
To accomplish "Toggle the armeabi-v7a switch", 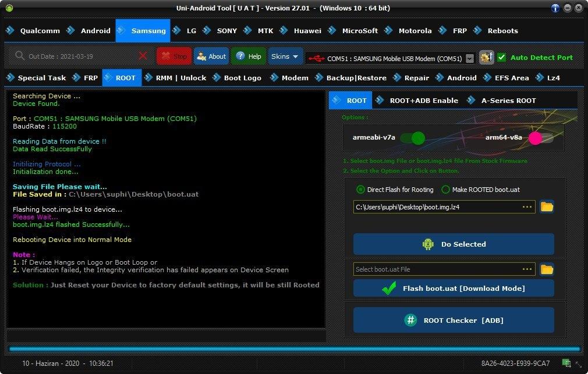I will coord(413,138).
